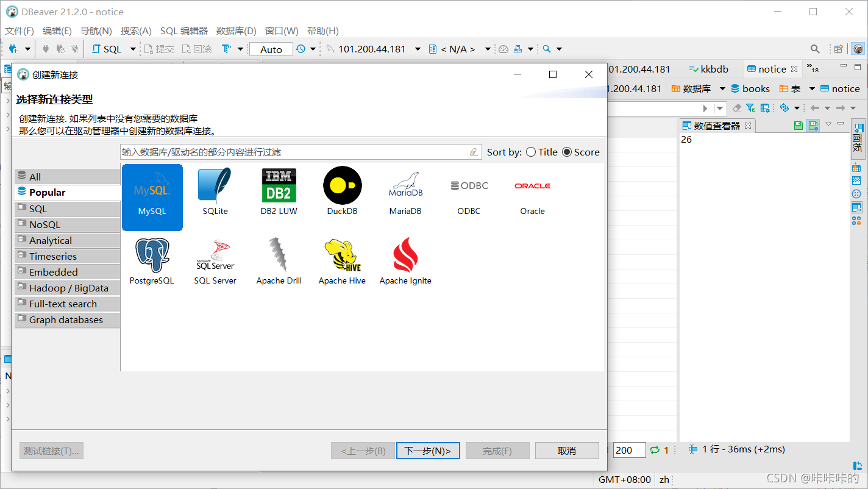This screenshot has width=868, height=489.
Task: Open the < N/A > schema selector dropdown
Action: [488, 49]
